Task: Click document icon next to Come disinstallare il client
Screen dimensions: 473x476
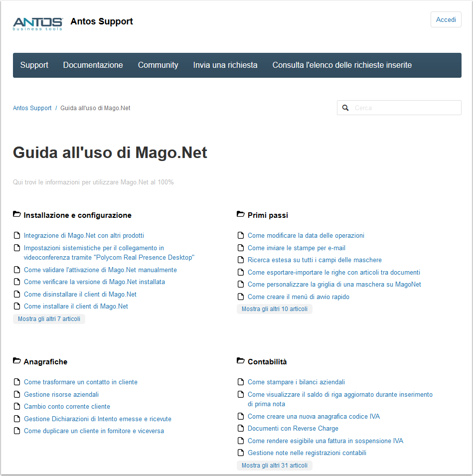Action: 17,294
